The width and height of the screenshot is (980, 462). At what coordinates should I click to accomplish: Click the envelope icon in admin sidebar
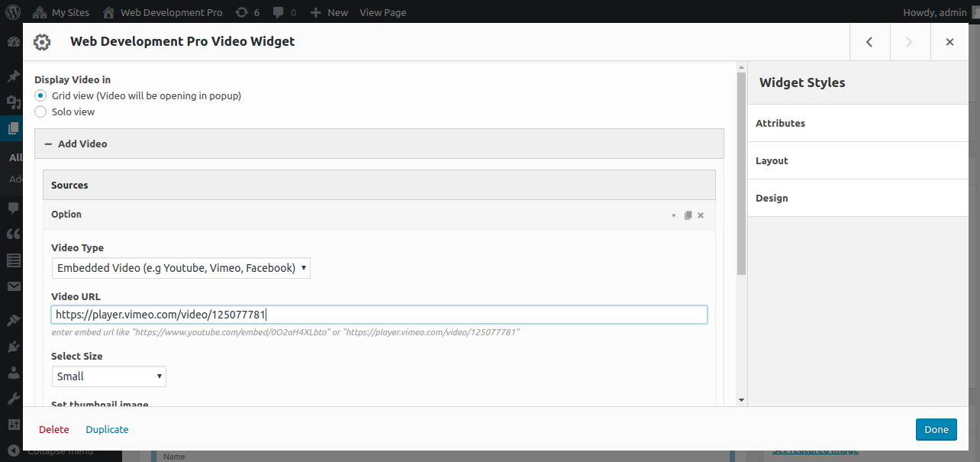tap(13, 286)
